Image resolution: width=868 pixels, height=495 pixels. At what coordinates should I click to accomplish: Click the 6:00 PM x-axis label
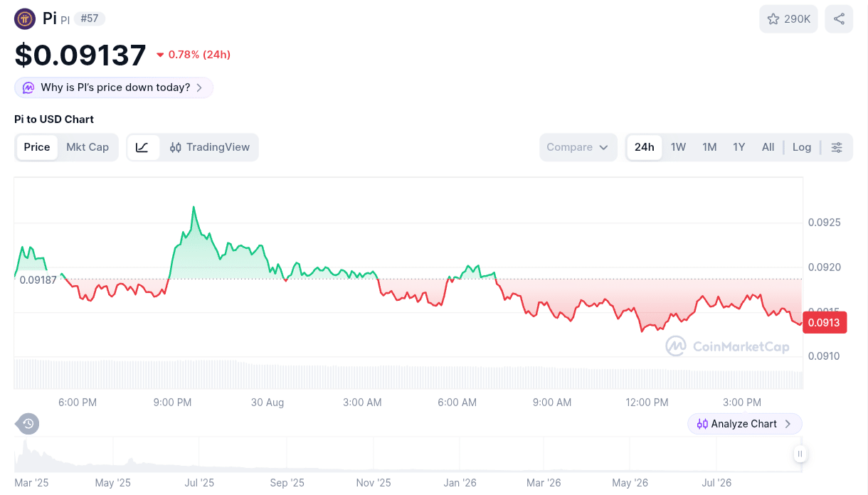[78, 403]
